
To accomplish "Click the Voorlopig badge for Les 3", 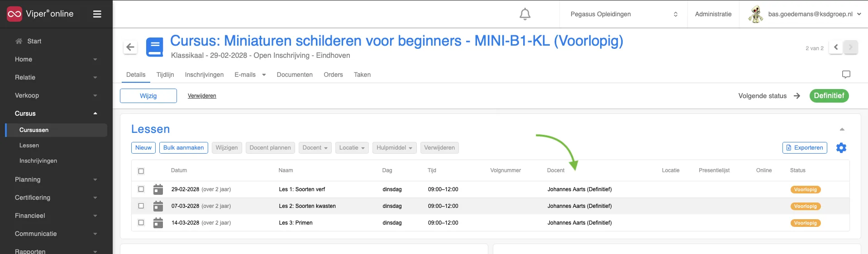I will point(806,223).
